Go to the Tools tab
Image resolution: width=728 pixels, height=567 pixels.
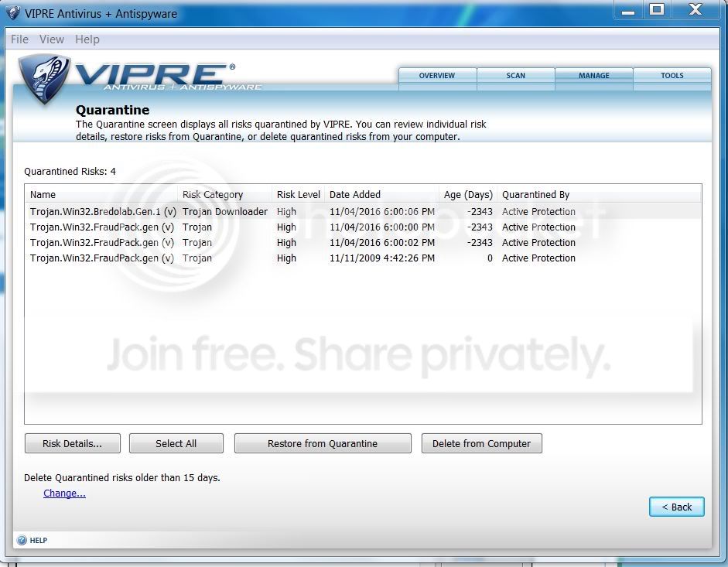coord(672,76)
